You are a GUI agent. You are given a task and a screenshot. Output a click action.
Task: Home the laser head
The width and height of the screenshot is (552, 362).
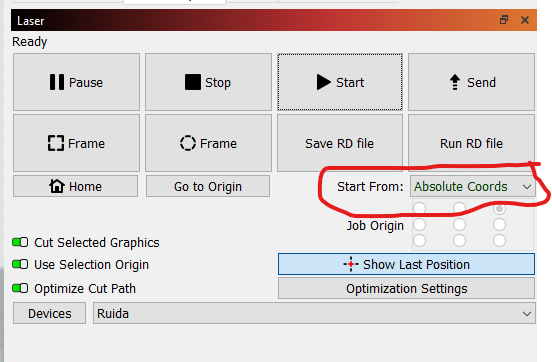coord(75,186)
